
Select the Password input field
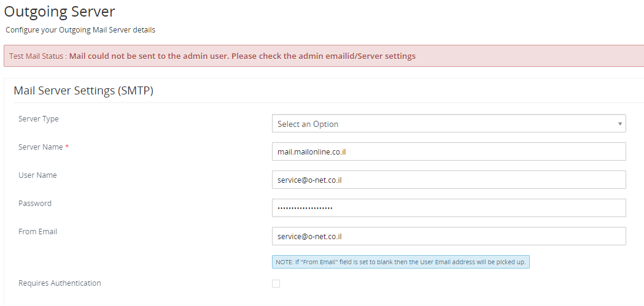449,208
